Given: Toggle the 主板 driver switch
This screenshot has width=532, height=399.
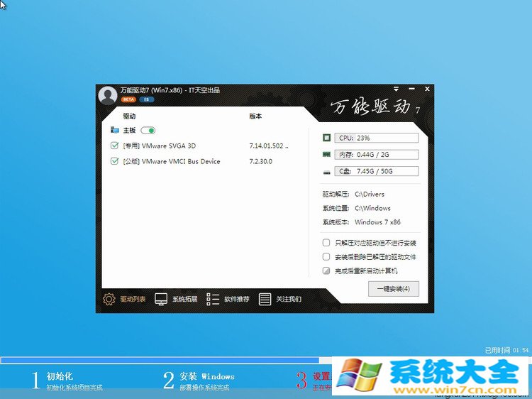Looking at the screenshot, I should 148,131.
